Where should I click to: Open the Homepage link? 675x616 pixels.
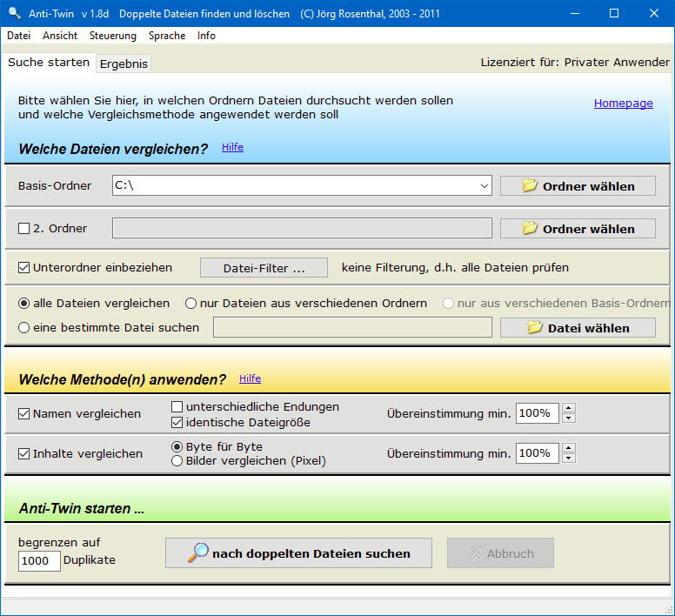pyautogui.click(x=623, y=104)
